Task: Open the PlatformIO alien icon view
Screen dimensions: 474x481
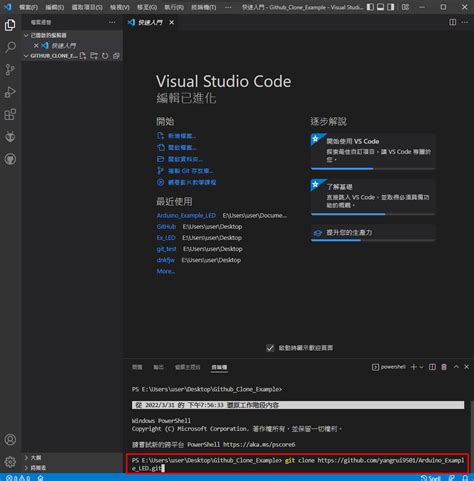Action: pos(10,137)
